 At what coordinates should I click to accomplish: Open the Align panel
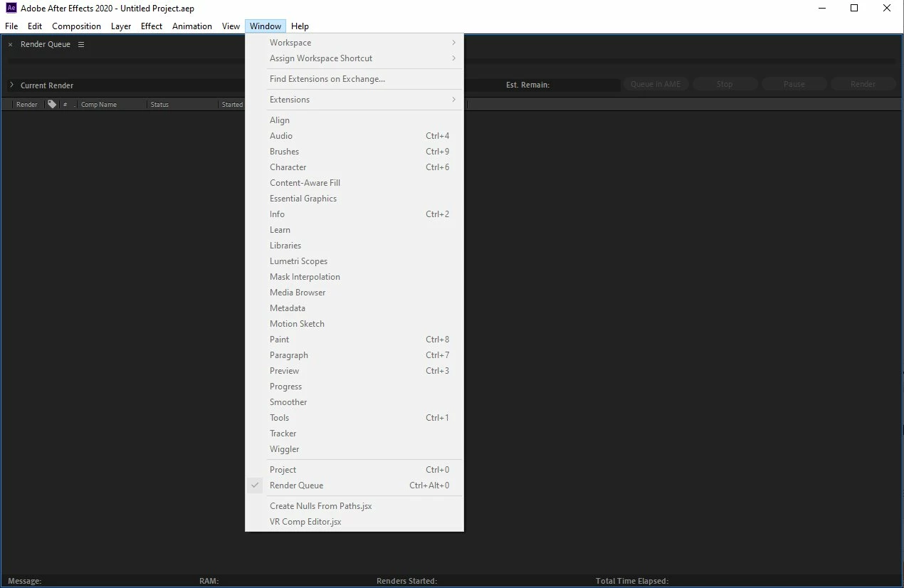coord(354,120)
